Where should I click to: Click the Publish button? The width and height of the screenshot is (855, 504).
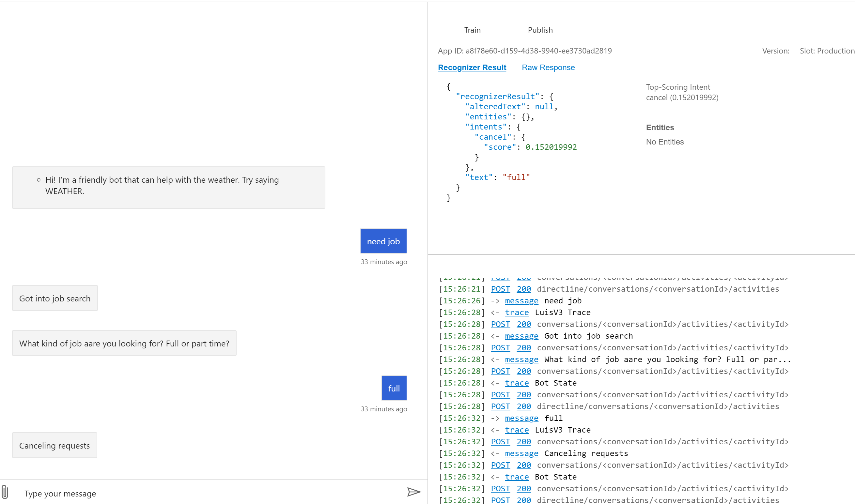pyautogui.click(x=540, y=30)
